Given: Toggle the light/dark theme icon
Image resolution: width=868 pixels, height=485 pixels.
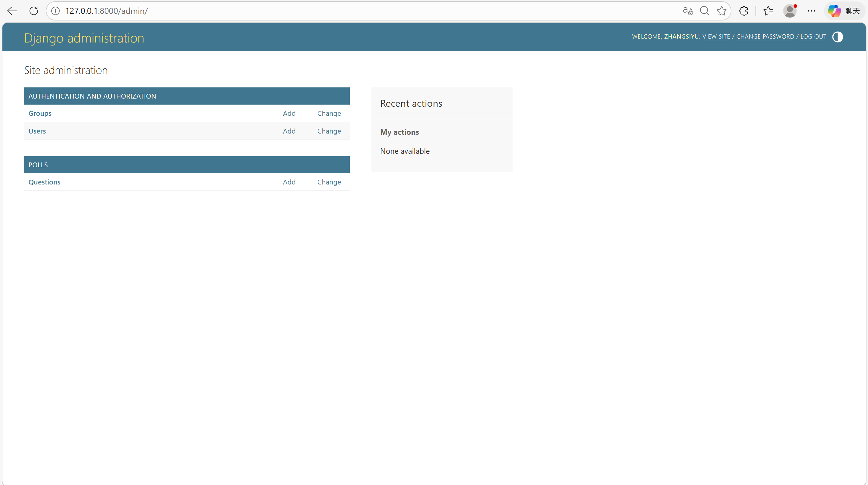Looking at the screenshot, I should (x=837, y=37).
